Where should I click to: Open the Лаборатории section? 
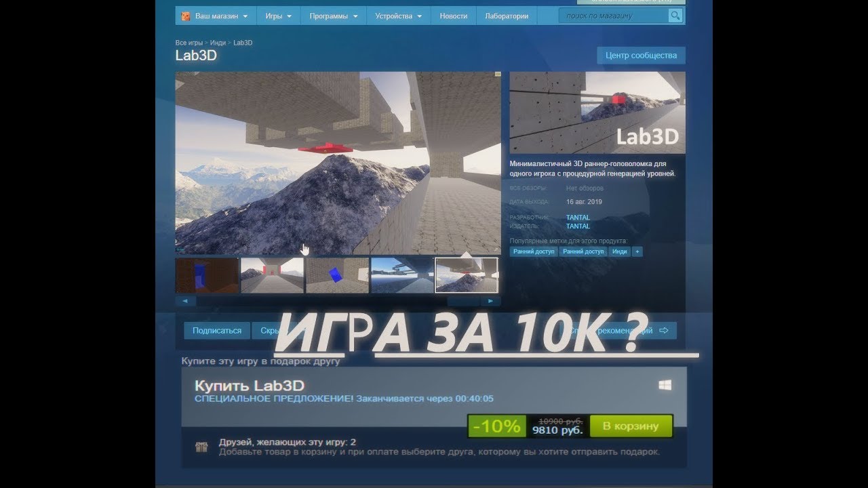tap(507, 16)
